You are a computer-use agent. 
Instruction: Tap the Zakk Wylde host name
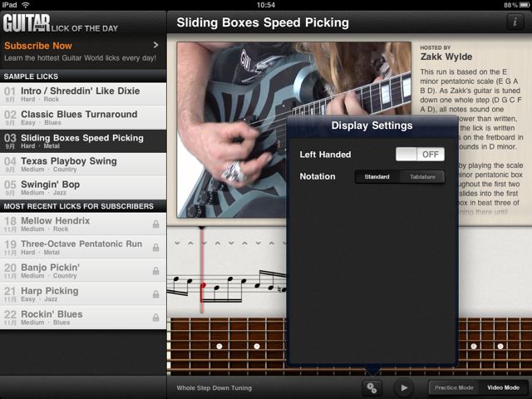point(446,57)
